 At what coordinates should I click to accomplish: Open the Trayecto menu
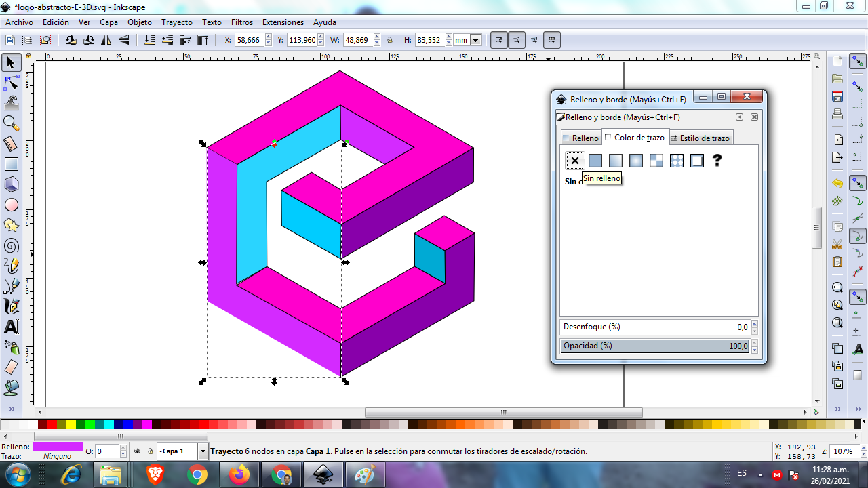coord(177,22)
